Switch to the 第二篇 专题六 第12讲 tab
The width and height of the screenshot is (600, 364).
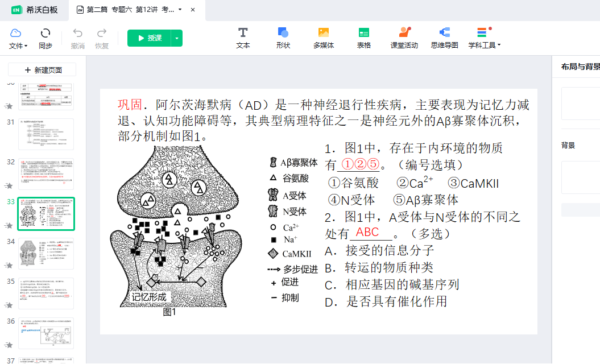pos(130,10)
